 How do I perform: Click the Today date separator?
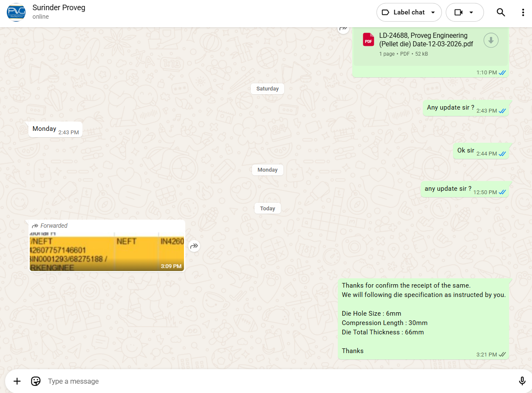click(267, 209)
